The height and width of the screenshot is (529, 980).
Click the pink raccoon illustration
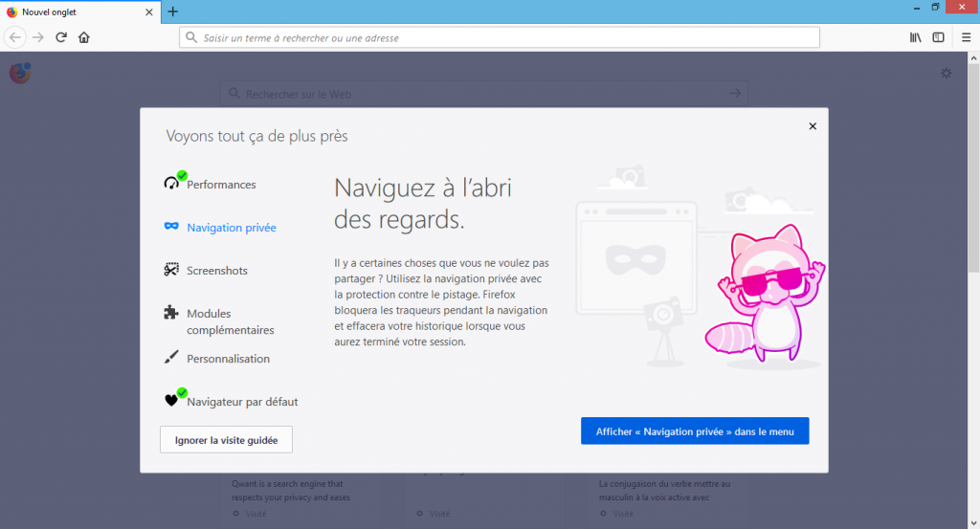click(x=765, y=294)
